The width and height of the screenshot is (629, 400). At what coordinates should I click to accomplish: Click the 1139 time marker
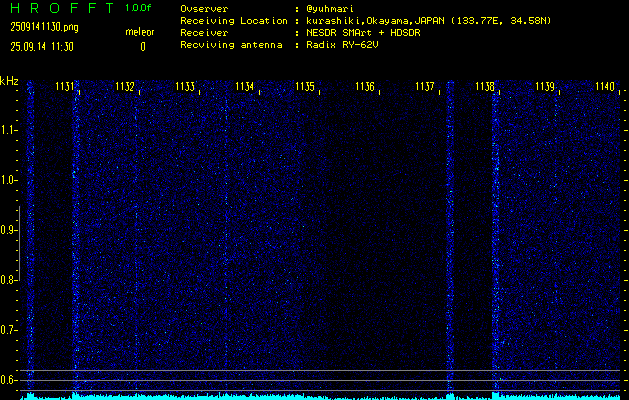point(545,87)
